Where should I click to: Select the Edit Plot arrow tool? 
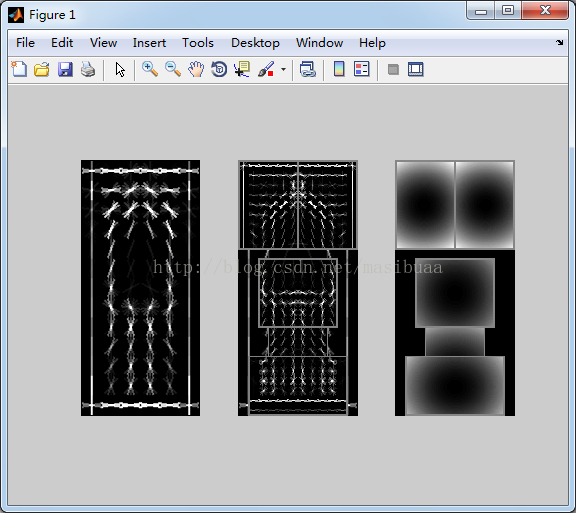pos(120,69)
